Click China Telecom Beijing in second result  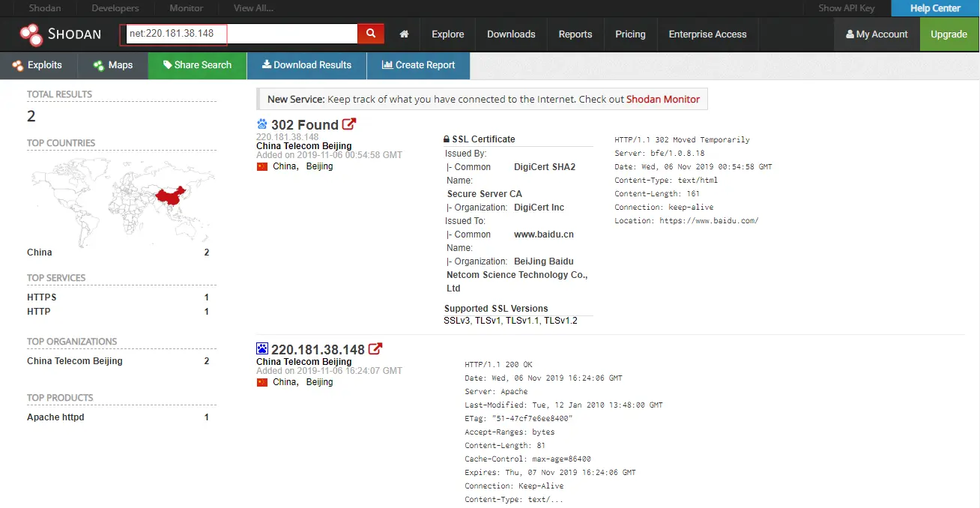tap(303, 362)
